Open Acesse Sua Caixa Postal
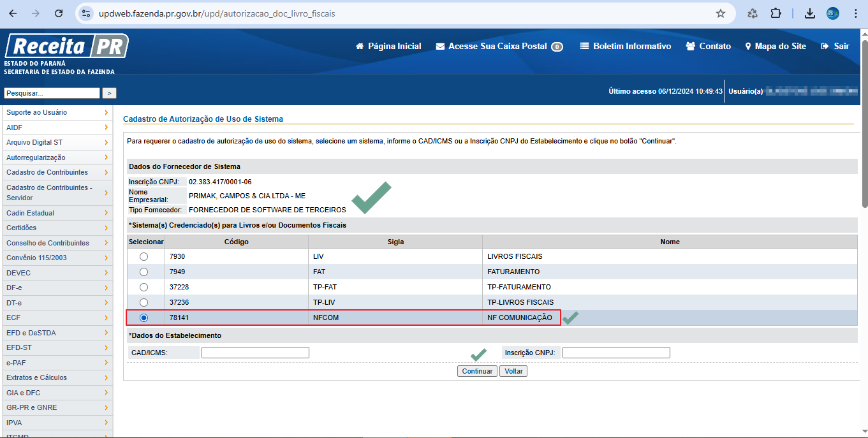The height and width of the screenshot is (438, 868). tap(499, 46)
